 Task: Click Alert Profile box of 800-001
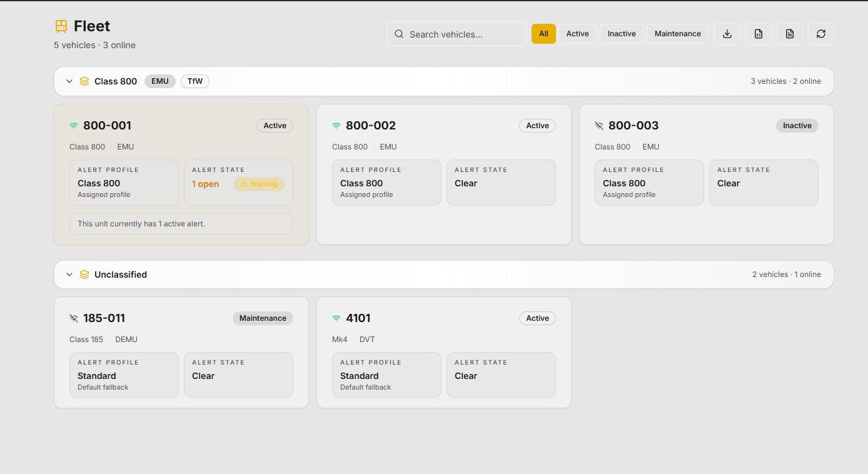[124, 183]
